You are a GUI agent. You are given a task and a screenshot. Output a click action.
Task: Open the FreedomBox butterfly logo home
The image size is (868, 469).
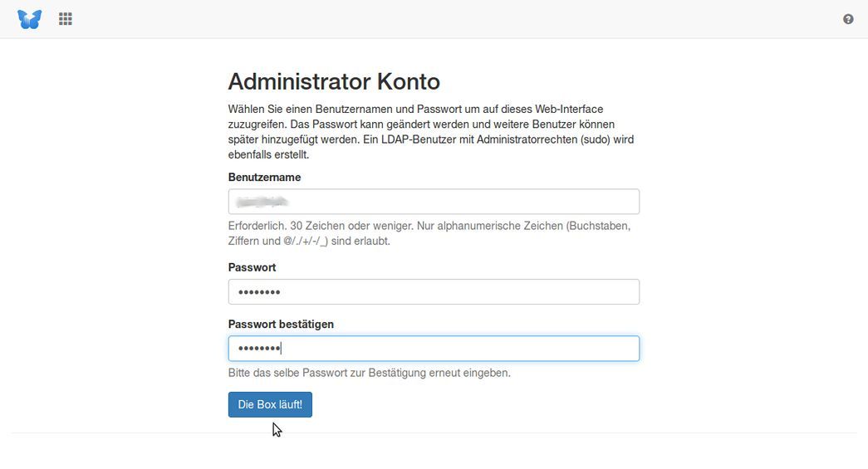pos(29,19)
